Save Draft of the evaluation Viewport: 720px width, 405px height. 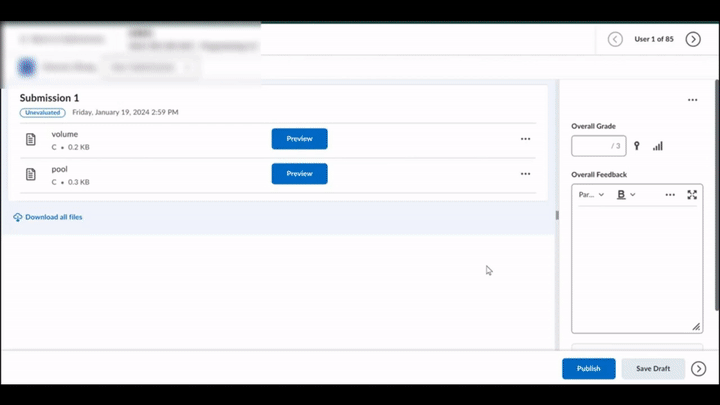(653, 369)
